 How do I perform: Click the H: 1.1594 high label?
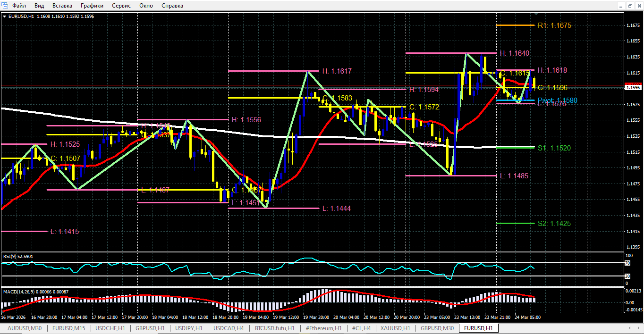424,90
